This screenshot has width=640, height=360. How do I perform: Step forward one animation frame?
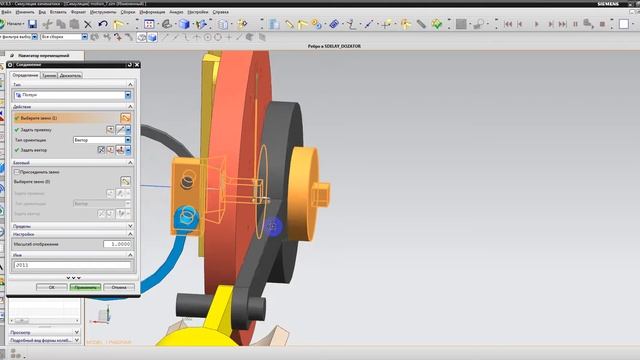[x=551, y=24]
